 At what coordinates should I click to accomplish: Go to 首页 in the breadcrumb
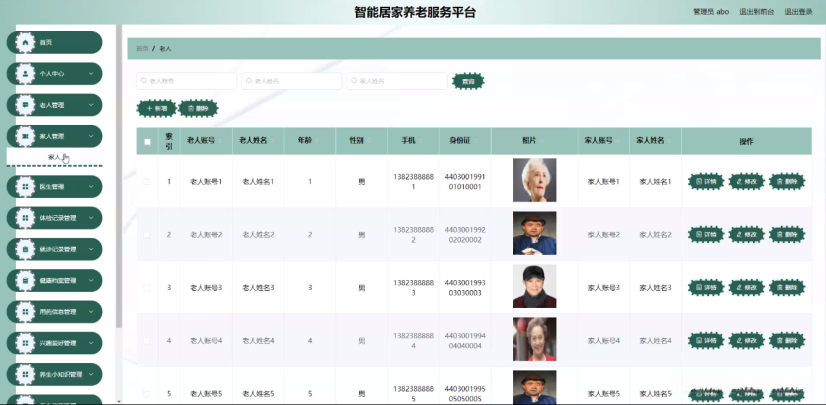coord(142,48)
